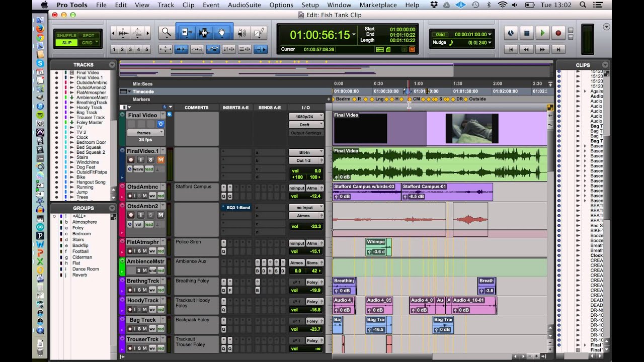The width and height of the screenshot is (644, 362).
Task: Open the Edit window toolbar menu arrow
Action: [x=606, y=27]
